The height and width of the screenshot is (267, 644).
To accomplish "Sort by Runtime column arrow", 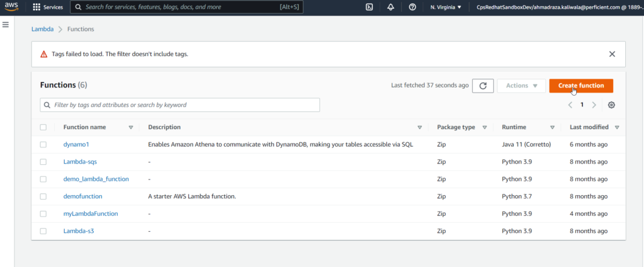I will click(x=552, y=128).
